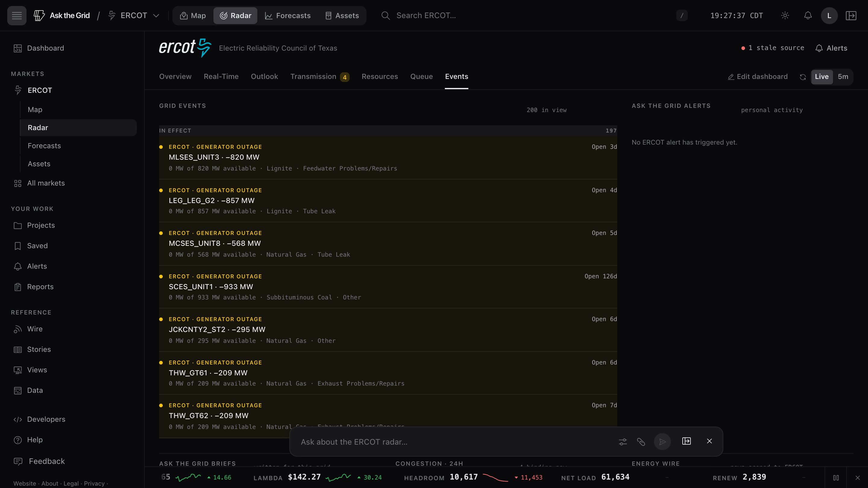Image resolution: width=868 pixels, height=488 pixels.
Task: Click the send message arrow button
Action: [x=662, y=442]
